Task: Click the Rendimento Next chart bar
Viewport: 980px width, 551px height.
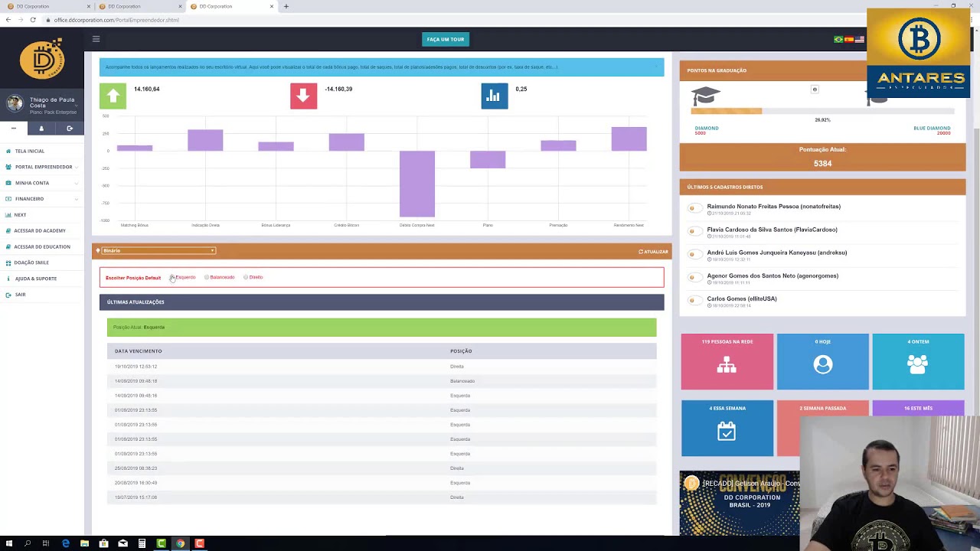Action: coord(629,139)
